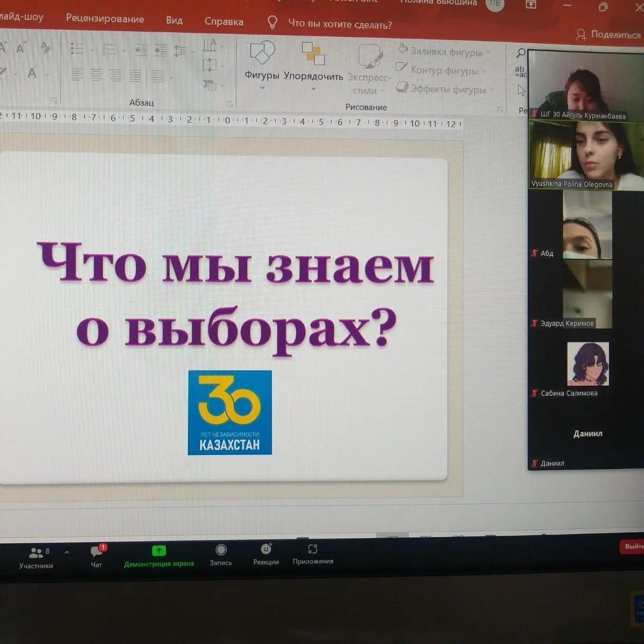Click the 'Что вы хотите сделать?' search field
644x644 pixels.
click(x=339, y=24)
